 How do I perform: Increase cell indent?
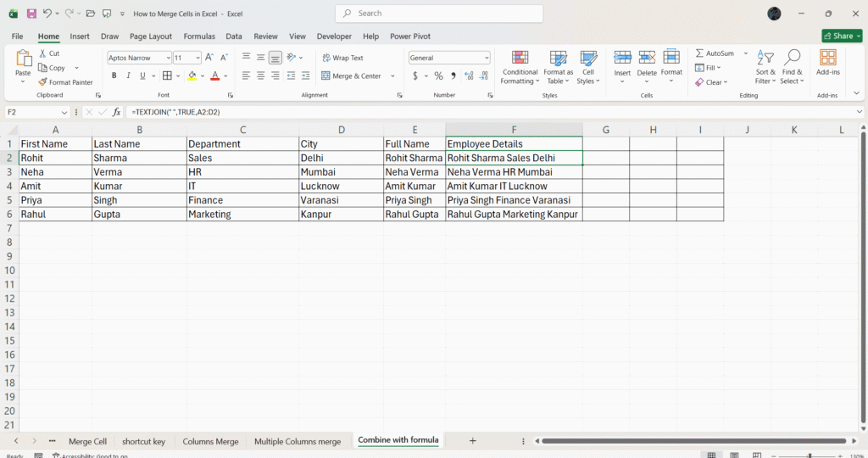(305, 75)
